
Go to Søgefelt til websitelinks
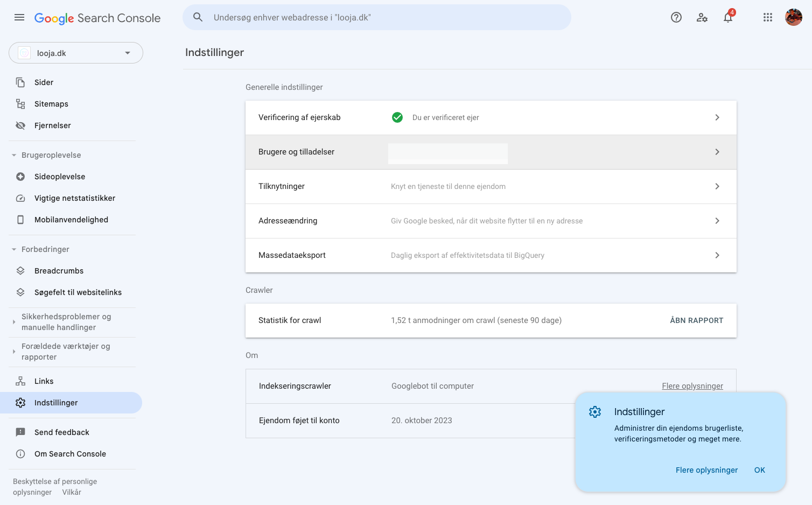[x=78, y=292]
